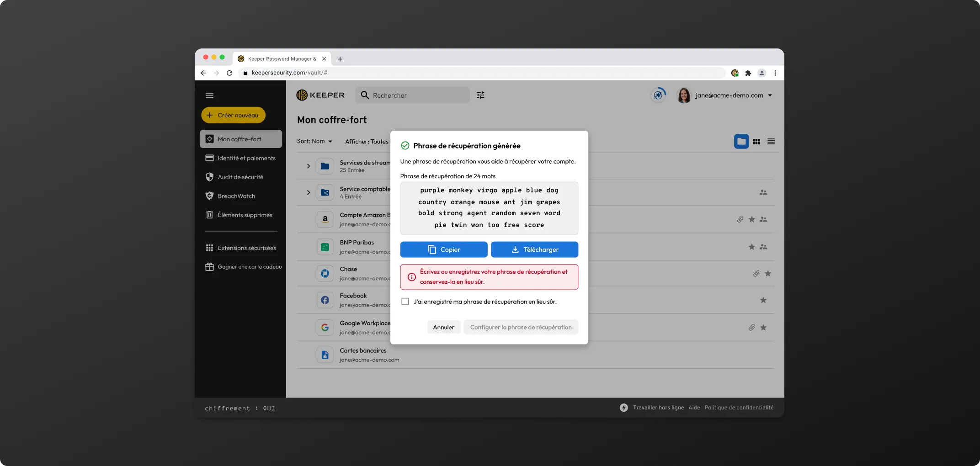Click the 24-word recovery phrase box
The height and width of the screenshot is (466, 980).
(x=489, y=208)
